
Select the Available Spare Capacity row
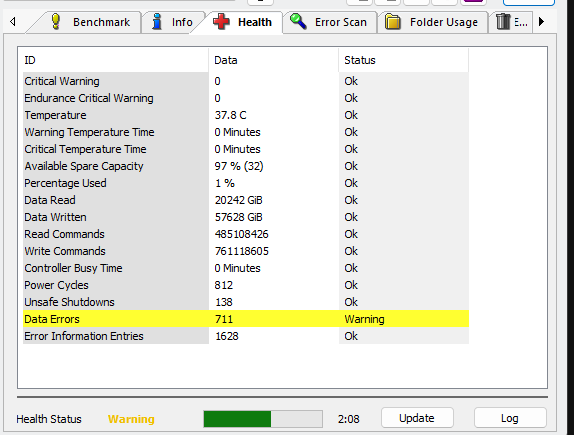[246, 166]
